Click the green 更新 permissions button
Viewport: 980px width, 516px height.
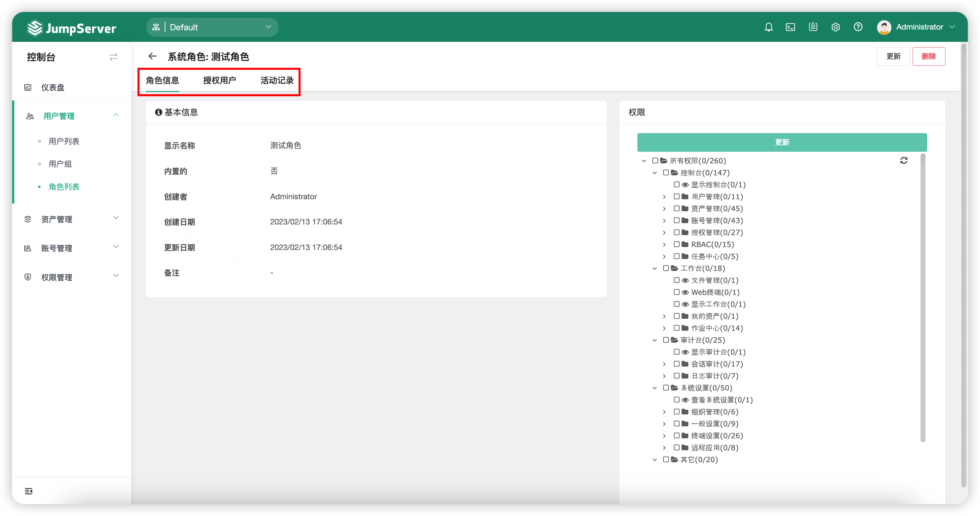tap(782, 142)
